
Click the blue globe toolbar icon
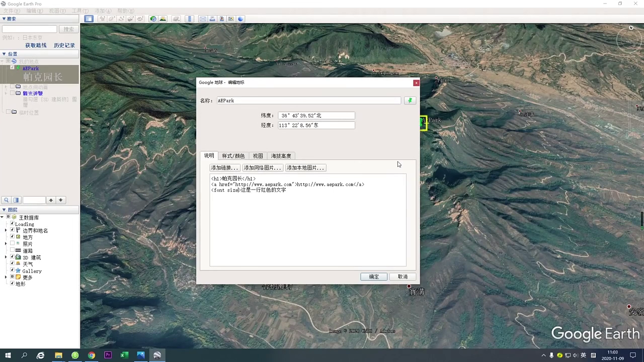tap(240, 19)
